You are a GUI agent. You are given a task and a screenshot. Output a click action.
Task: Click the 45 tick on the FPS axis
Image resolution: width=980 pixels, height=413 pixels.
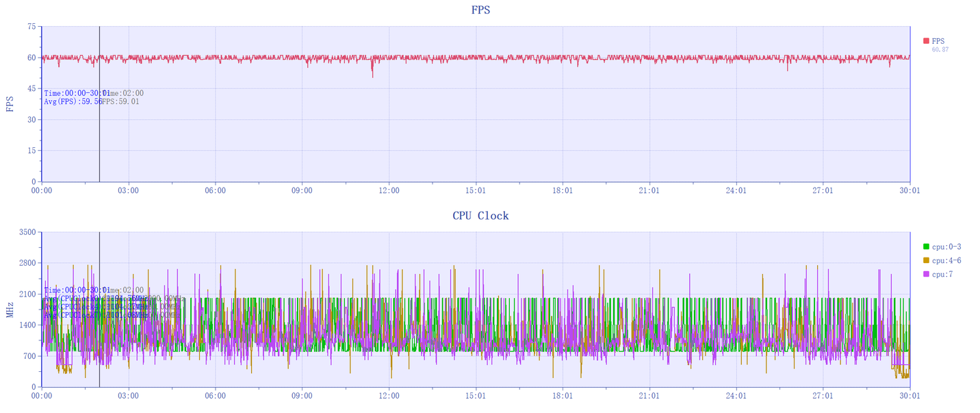click(31, 88)
